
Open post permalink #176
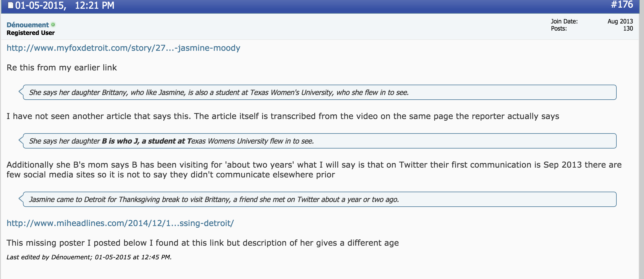[622, 5]
